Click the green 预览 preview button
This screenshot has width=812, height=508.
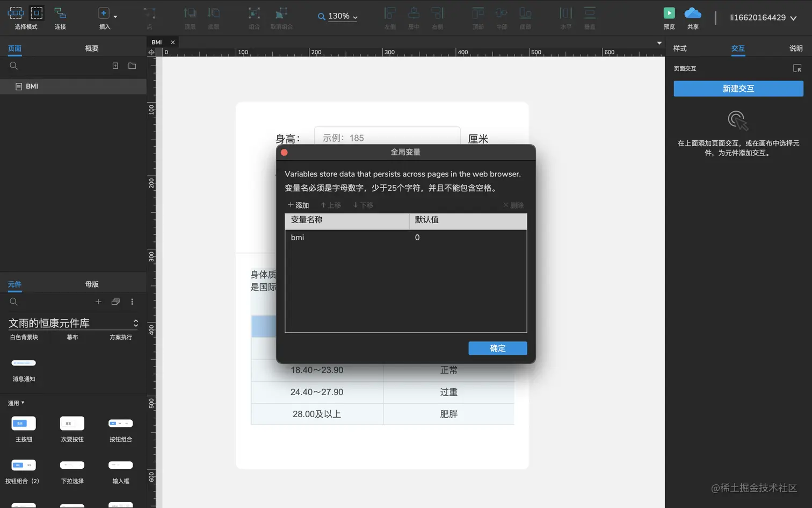(669, 13)
